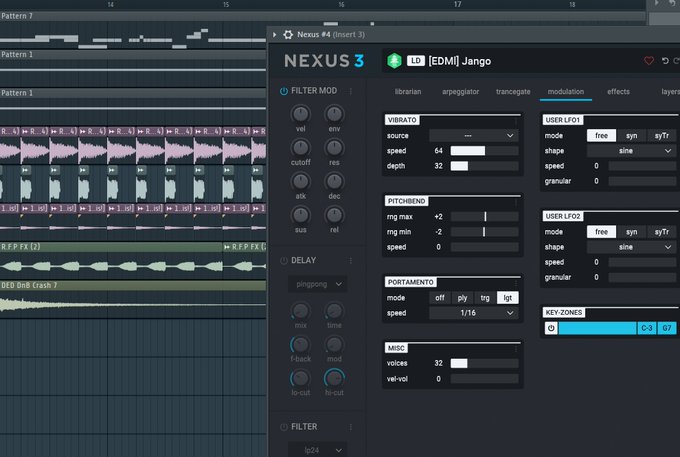Screen dimensions: 680x457
Task: Click the Key-Zones C-3 low key button
Action: coord(647,328)
